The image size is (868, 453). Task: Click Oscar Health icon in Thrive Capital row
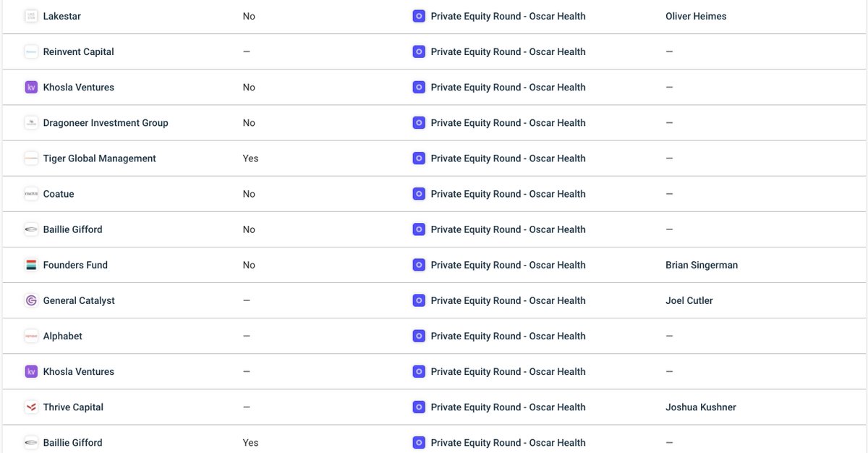419,407
